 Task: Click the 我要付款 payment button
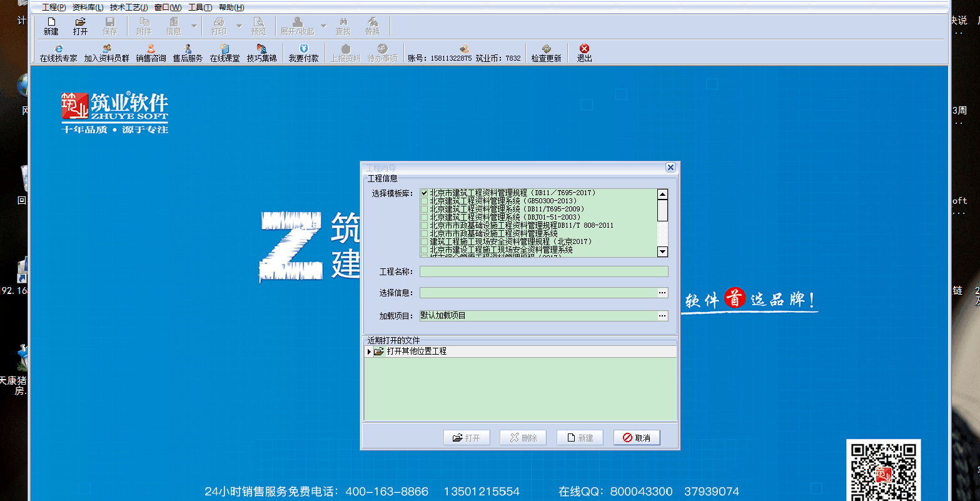[x=303, y=53]
